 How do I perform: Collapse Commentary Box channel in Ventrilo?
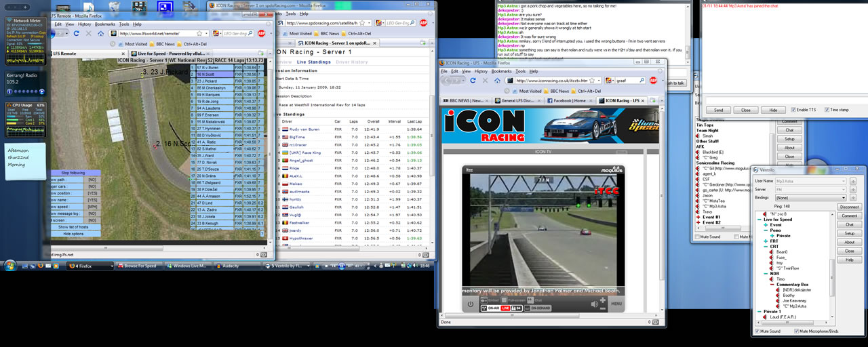click(772, 284)
